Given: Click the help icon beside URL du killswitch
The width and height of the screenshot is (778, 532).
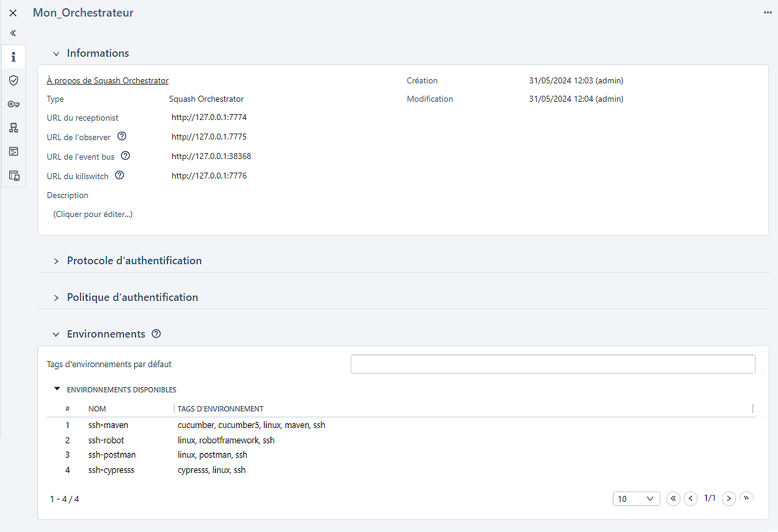Looking at the screenshot, I should [x=120, y=176].
